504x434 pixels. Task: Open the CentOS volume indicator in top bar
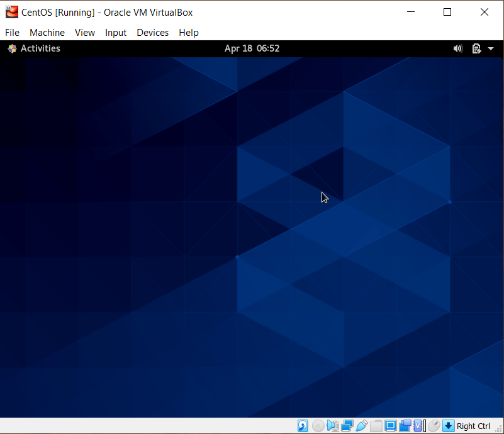457,48
